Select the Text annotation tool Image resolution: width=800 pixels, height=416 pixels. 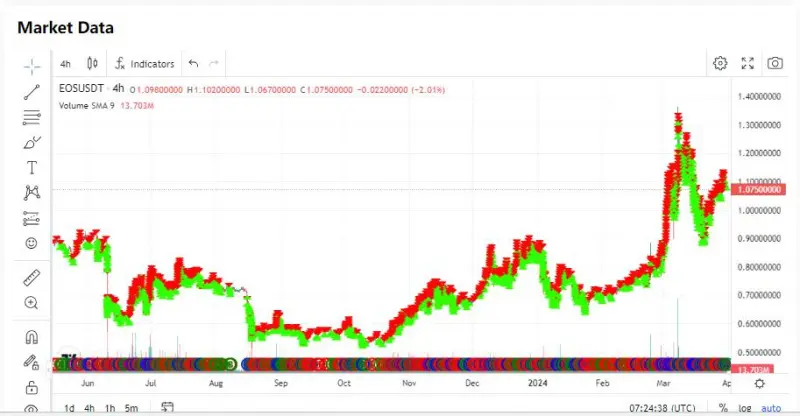pyautogui.click(x=32, y=167)
